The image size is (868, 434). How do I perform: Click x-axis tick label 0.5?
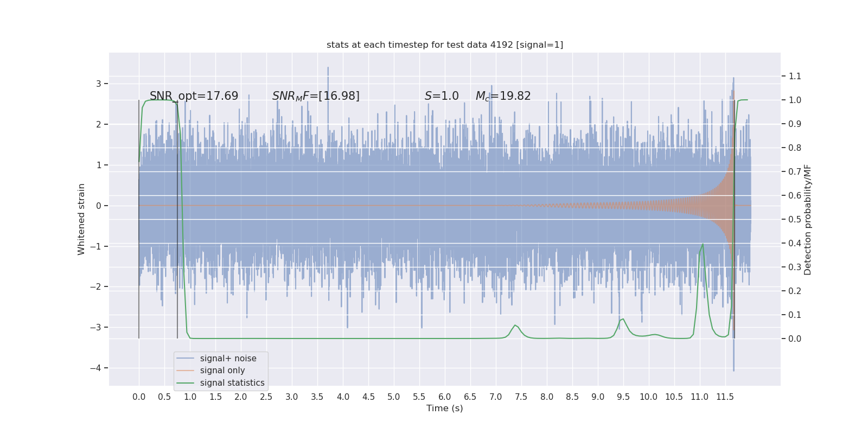point(164,397)
